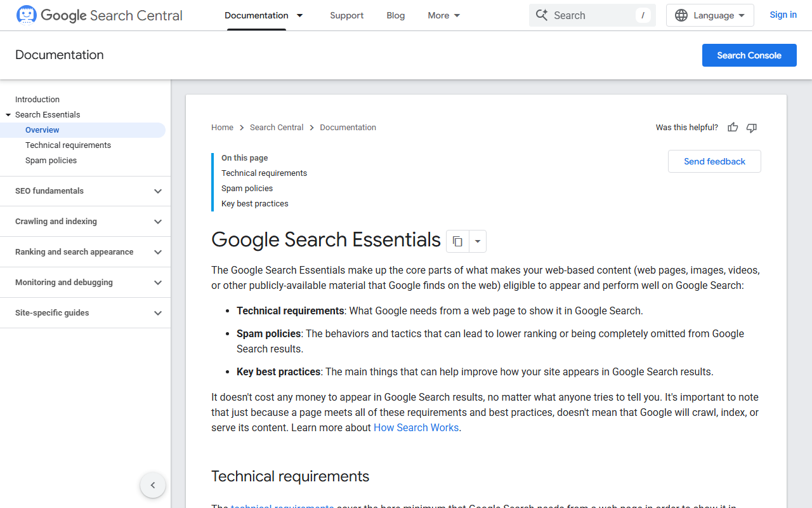Viewport: 812px width, 508px height.
Task: Click the thumbs up helpful icon
Action: pos(733,128)
